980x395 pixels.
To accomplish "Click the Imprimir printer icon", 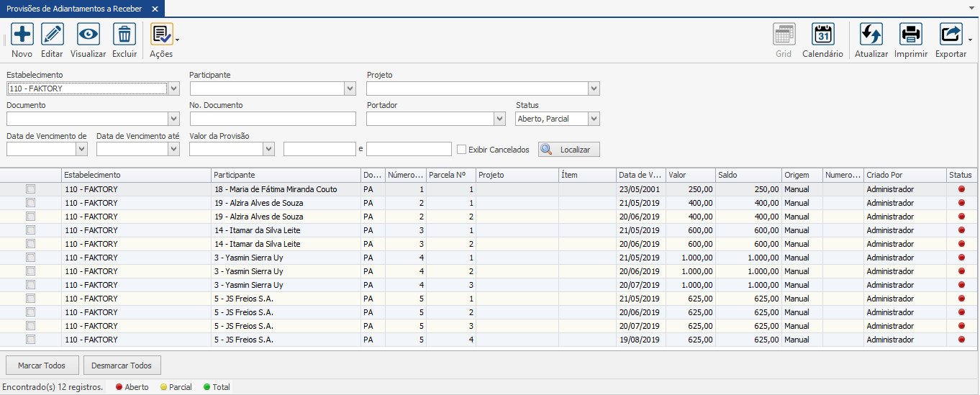I will (910, 35).
